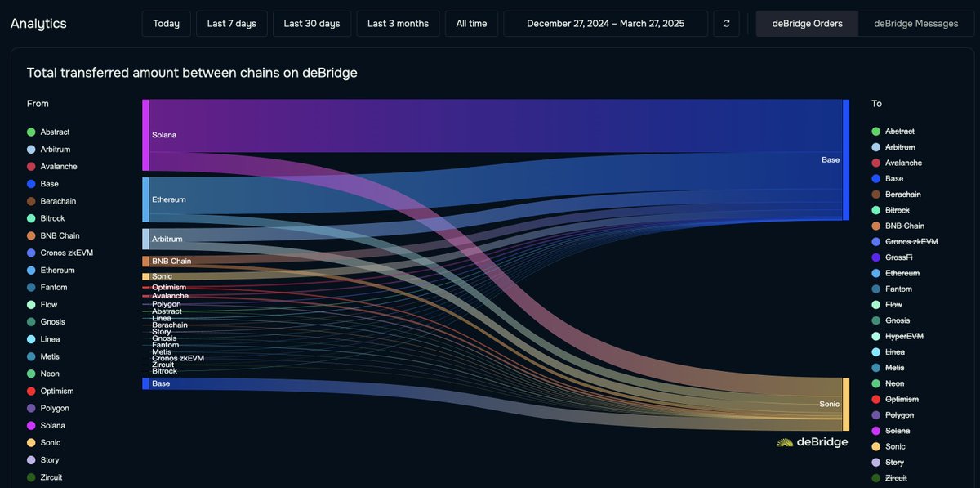The height and width of the screenshot is (488, 980).
Task: Enable struck-through Cronos zkEVM in To legend
Action: click(905, 242)
